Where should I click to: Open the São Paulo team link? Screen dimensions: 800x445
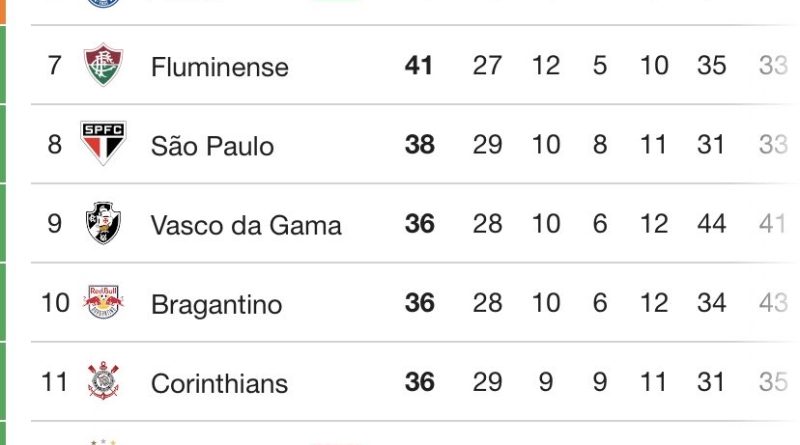[x=212, y=146]
